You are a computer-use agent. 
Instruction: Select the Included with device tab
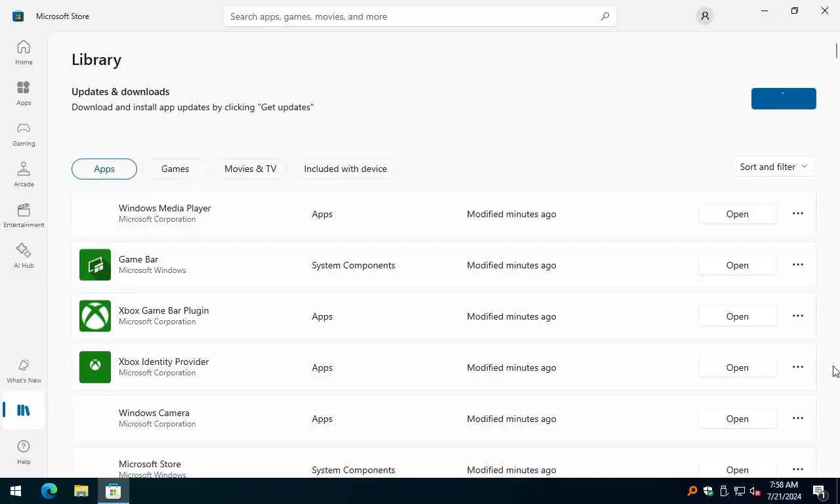click(345, 169)
